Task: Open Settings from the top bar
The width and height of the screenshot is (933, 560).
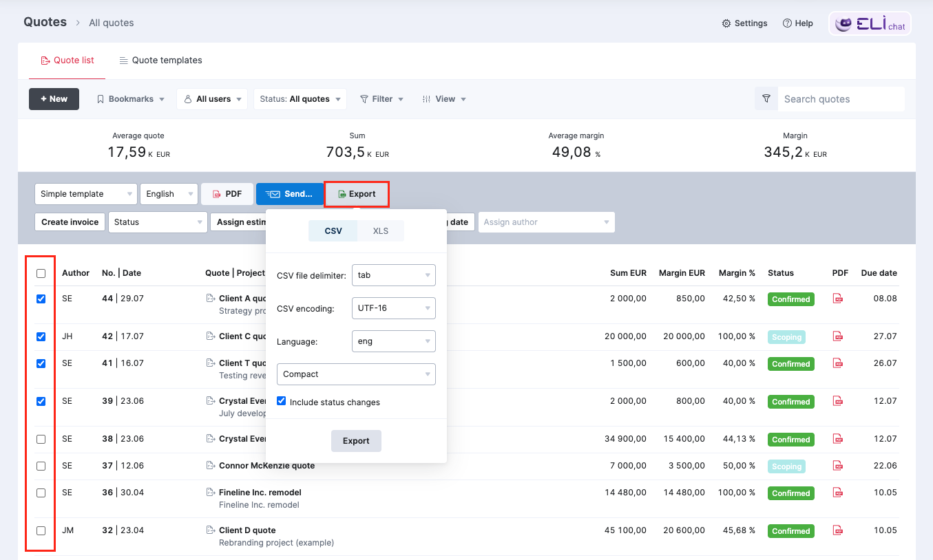Action: tap(744, 23)
